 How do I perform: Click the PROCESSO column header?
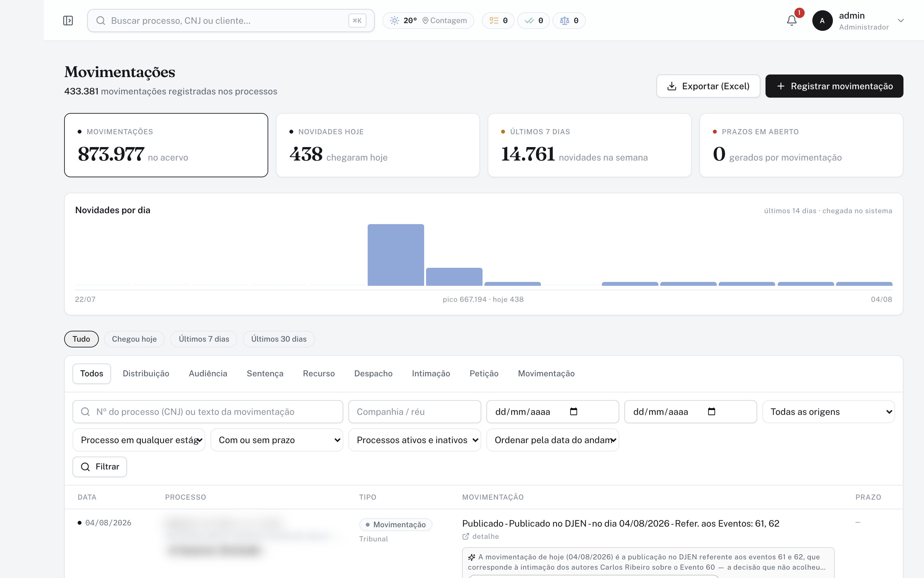pos(185,497)
